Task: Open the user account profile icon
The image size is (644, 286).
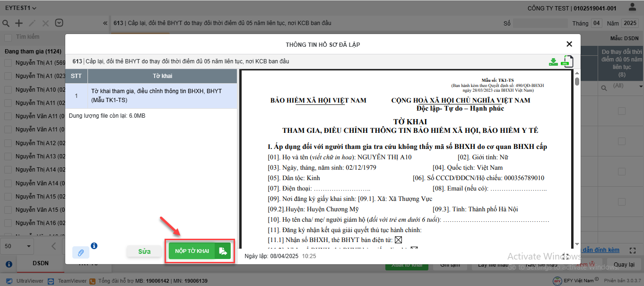Action: click(632, 8)
